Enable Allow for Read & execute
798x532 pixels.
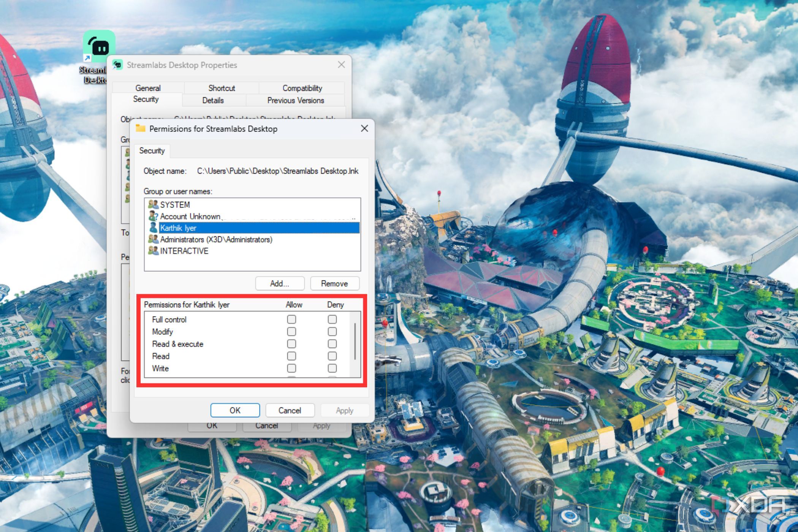pos(291,344)
